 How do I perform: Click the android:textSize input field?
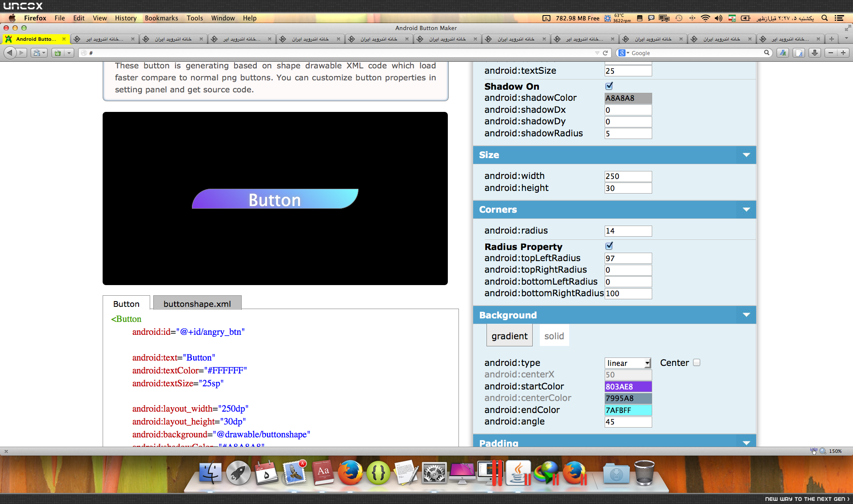tap(628, 71)
